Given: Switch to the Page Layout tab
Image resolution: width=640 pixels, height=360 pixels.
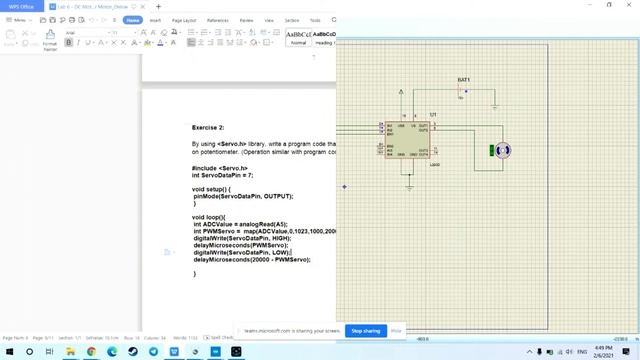Looking at the screenshot, I should (x=184, y=20).
